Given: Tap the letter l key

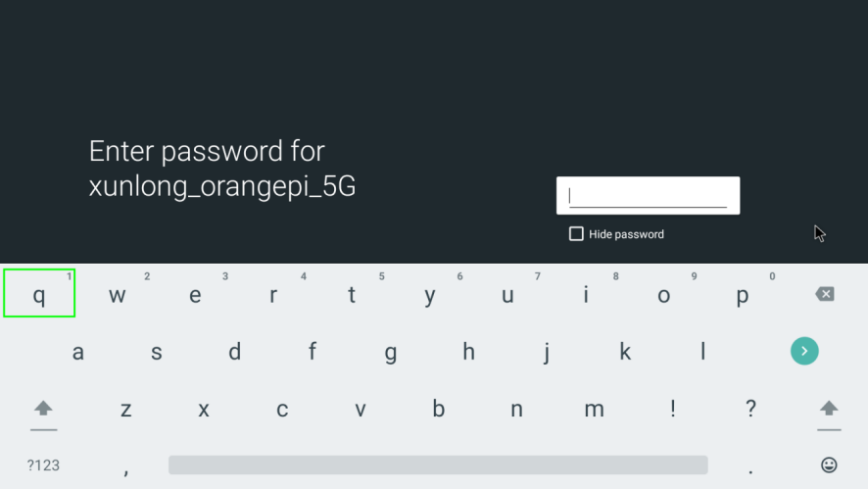Looking at the screenshot, I should coord(703,352).
